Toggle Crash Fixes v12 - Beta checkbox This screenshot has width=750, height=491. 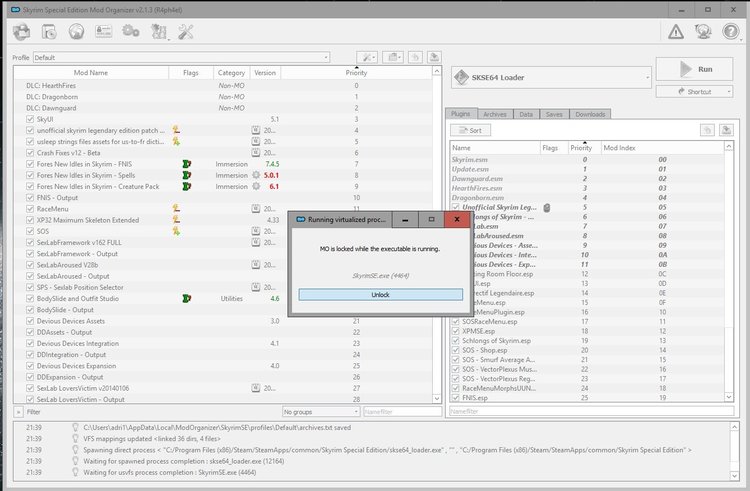pyautogui.click(x=30, y=153)
